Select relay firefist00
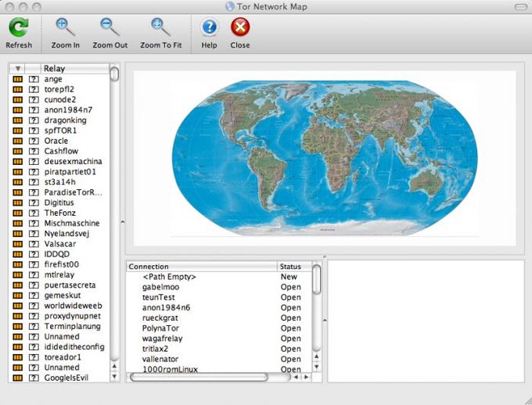The image size is (532, 405). pos(61,264)
